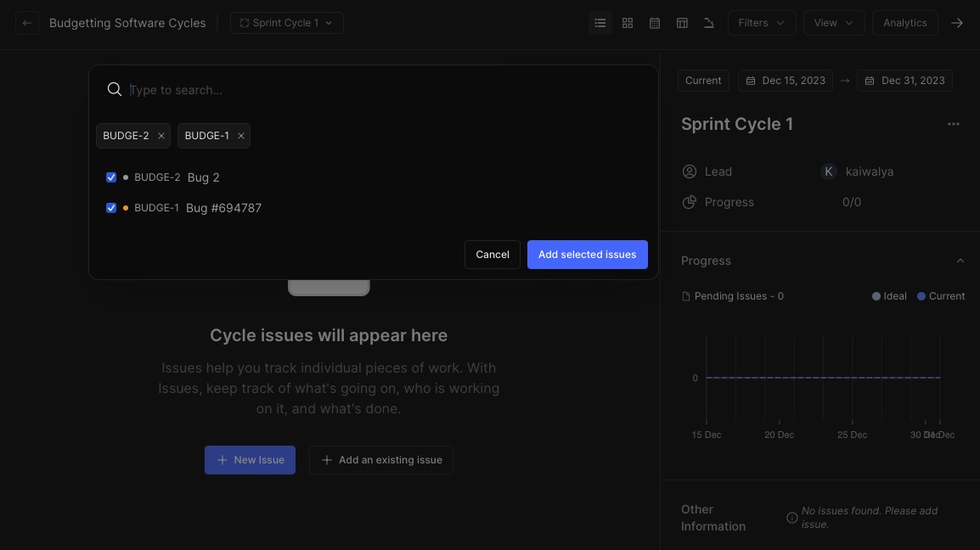Screen dimensions: 980x550
Task: Switch to Gantt chart layout
Action: 709,23
